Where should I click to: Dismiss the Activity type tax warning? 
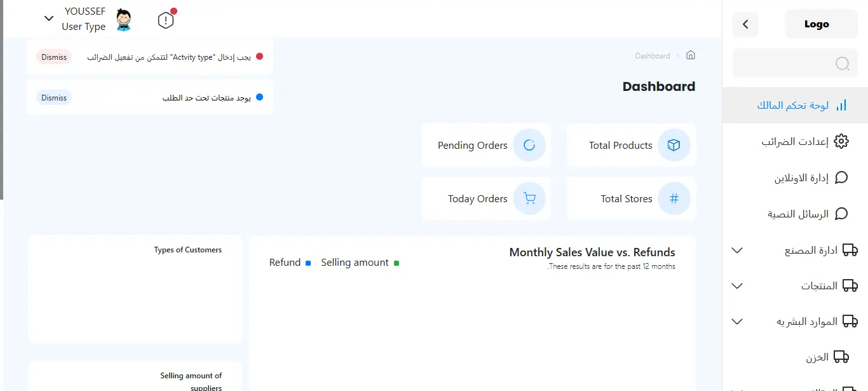[x=54, y=57]
